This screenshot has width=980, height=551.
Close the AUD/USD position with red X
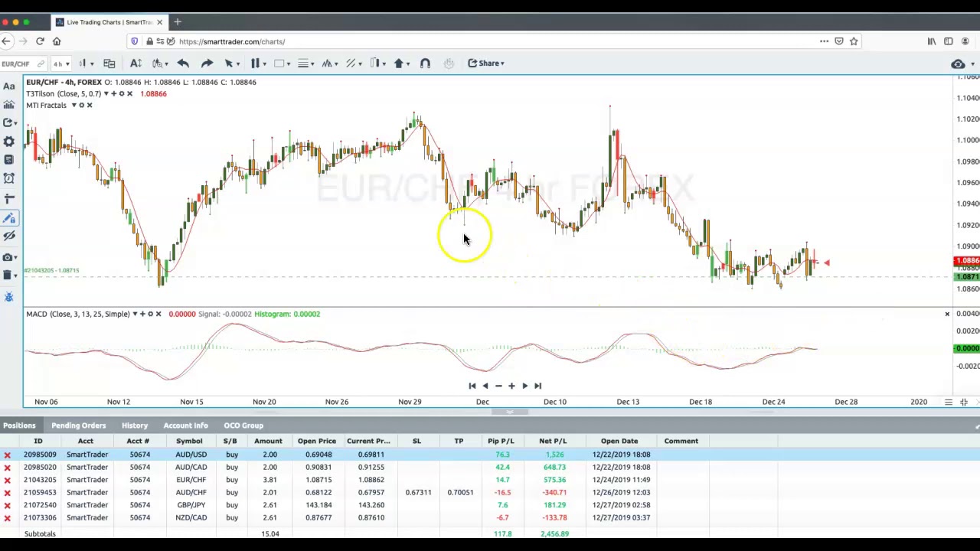pos(8,455)
